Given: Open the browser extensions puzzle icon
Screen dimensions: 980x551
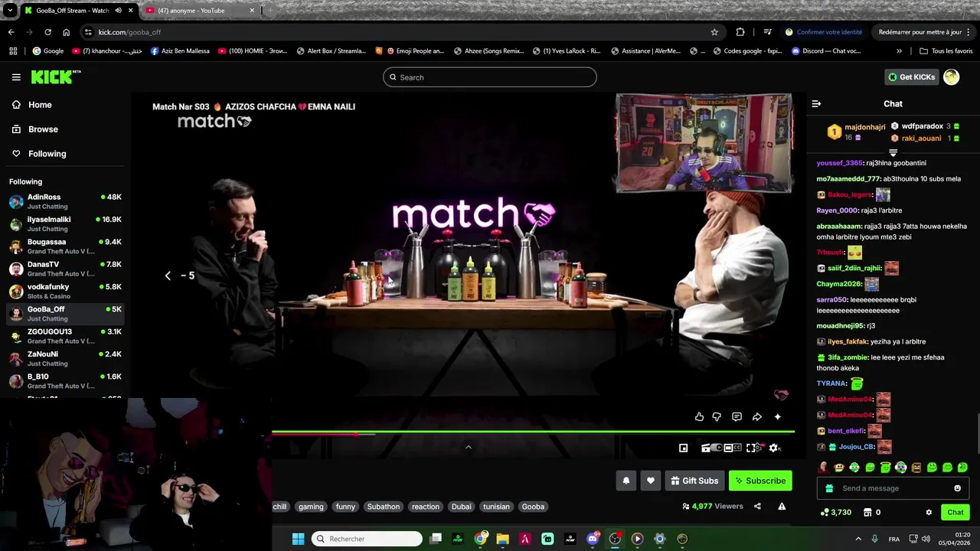Looking at the screenshot, I should pos(740,32).
